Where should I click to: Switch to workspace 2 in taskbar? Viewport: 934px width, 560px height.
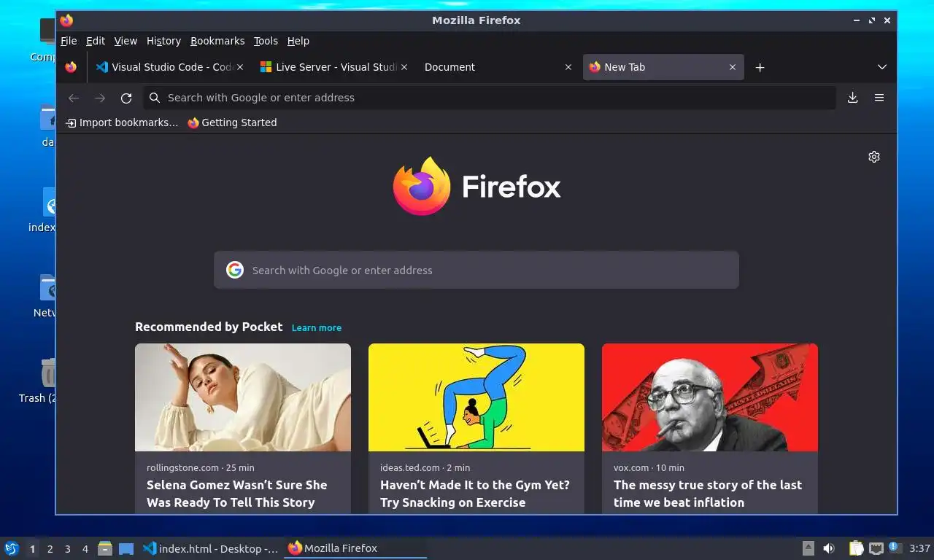click(50, 549)
